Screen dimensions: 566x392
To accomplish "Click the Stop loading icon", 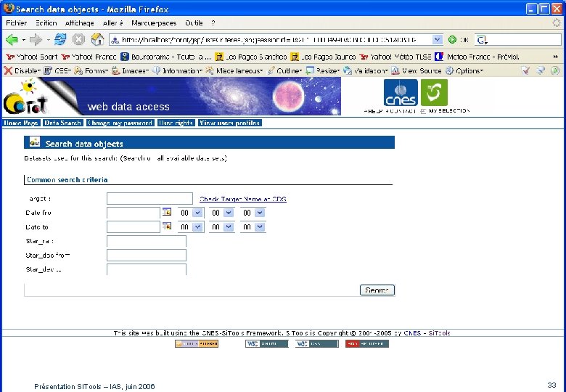I will (x=78, y=39).
